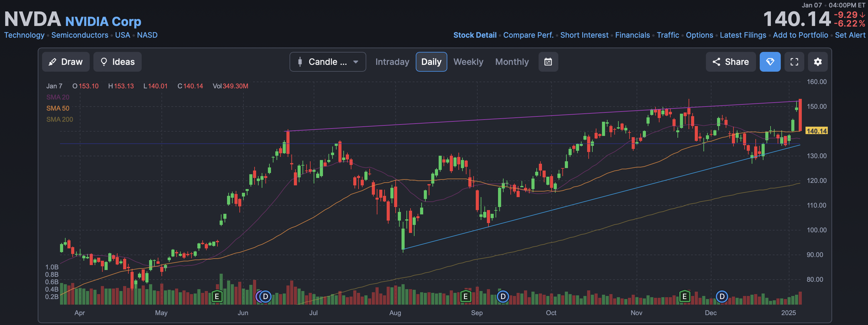
Task: Click the dividend D marker in December
Action: pos(722,296)
